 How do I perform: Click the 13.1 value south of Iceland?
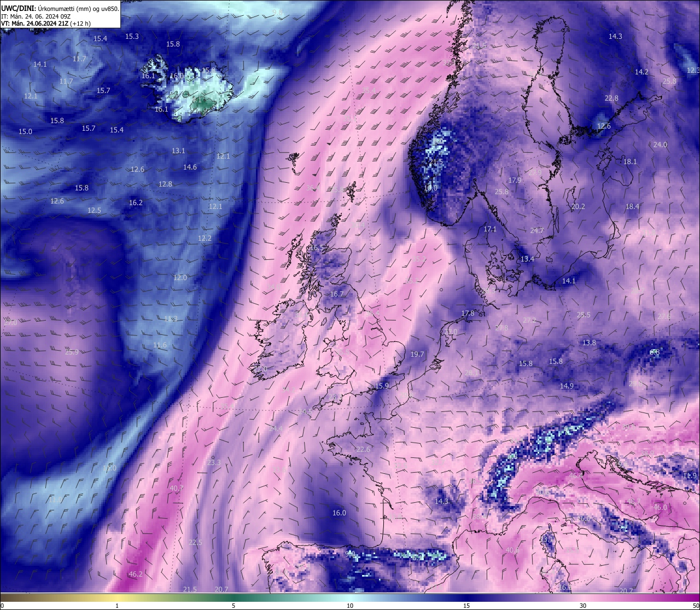[x=178, y=151]
